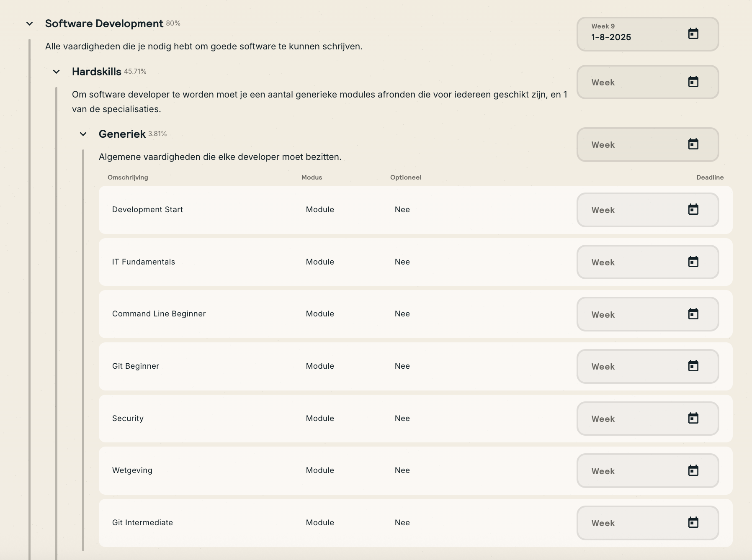Collapse the Software Development section

point(29,24)
